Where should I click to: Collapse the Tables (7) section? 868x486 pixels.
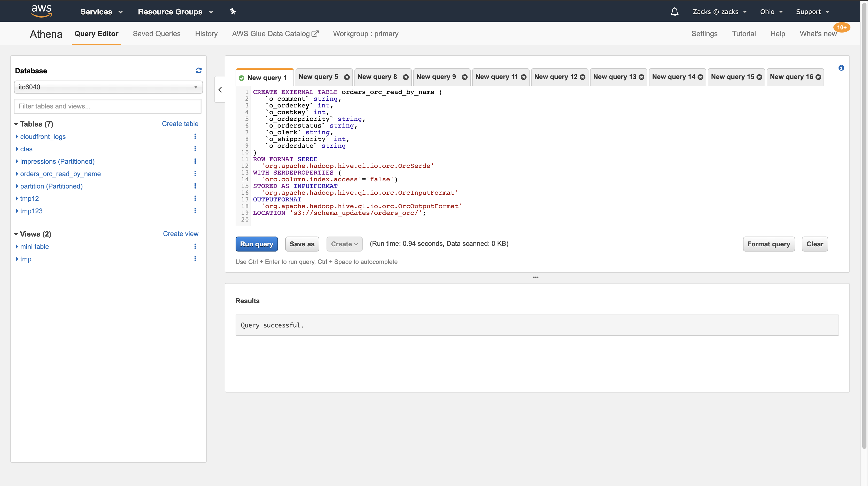tap(16, 124)
